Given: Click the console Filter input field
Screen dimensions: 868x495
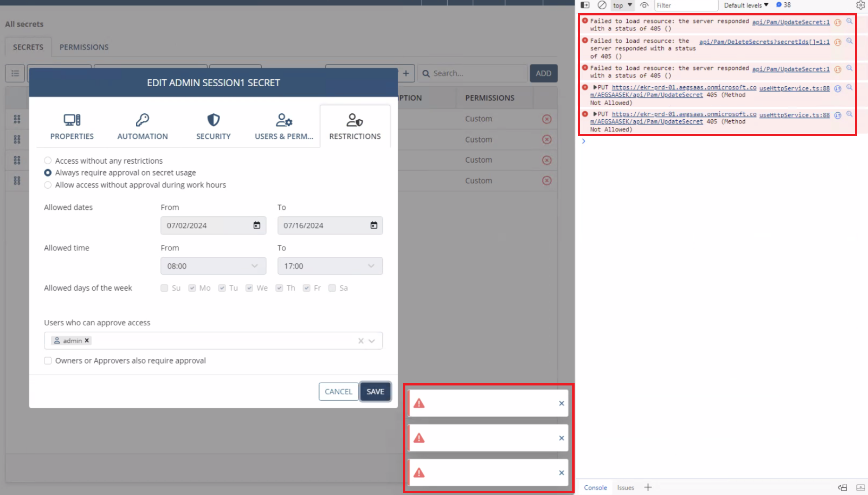Looking at the screenshot, I should (x=686, y=5).
